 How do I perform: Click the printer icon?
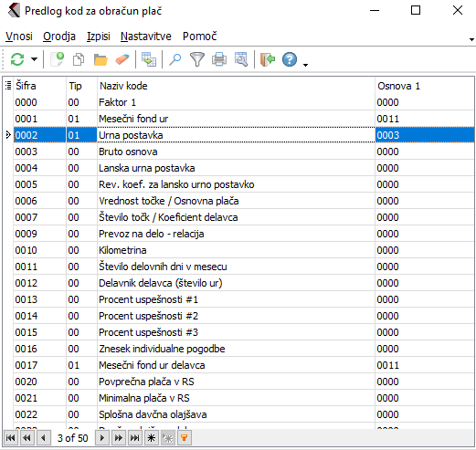point(219,59)
